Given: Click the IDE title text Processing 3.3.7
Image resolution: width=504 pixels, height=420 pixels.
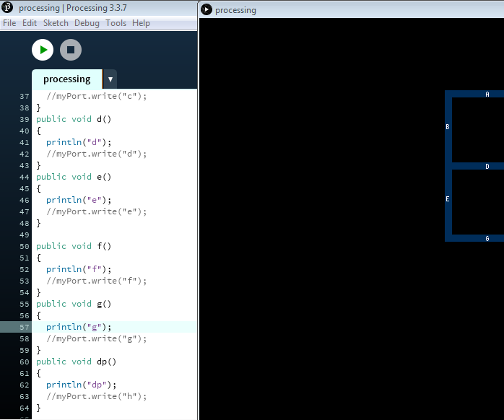Looking at the screenshot, I should [97, 8].
